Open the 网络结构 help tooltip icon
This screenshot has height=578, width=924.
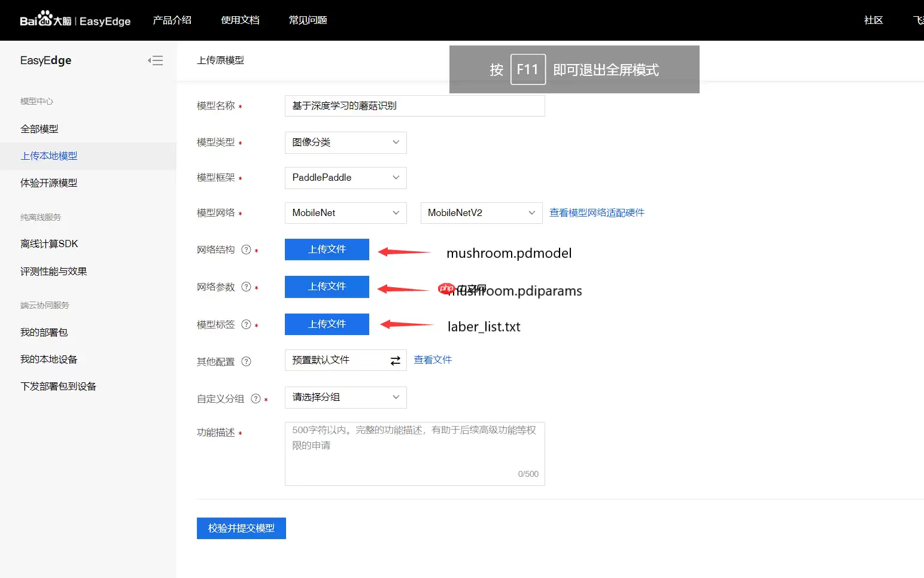pos(246,250)
